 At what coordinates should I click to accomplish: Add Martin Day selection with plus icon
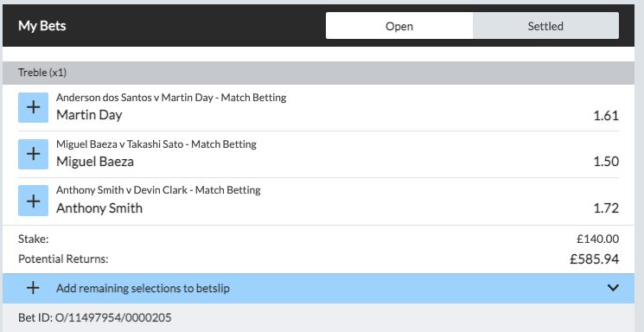tap(33, 108)
